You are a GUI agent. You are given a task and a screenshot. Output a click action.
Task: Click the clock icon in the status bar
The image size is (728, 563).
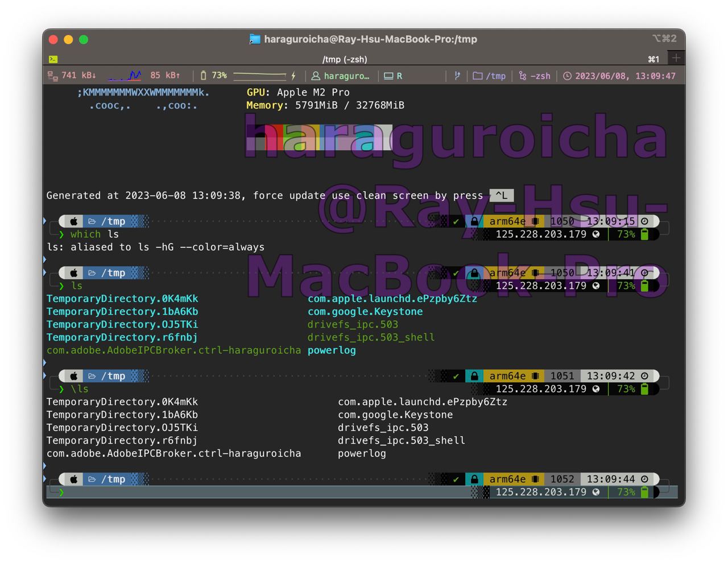click(567, 76)
